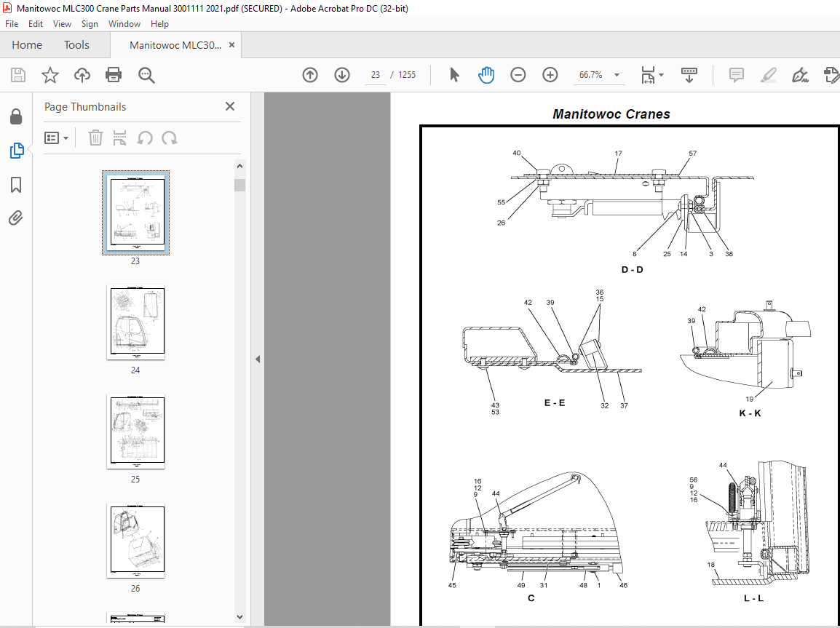Open thumbnail options dropdown menu

pos(56,138)
